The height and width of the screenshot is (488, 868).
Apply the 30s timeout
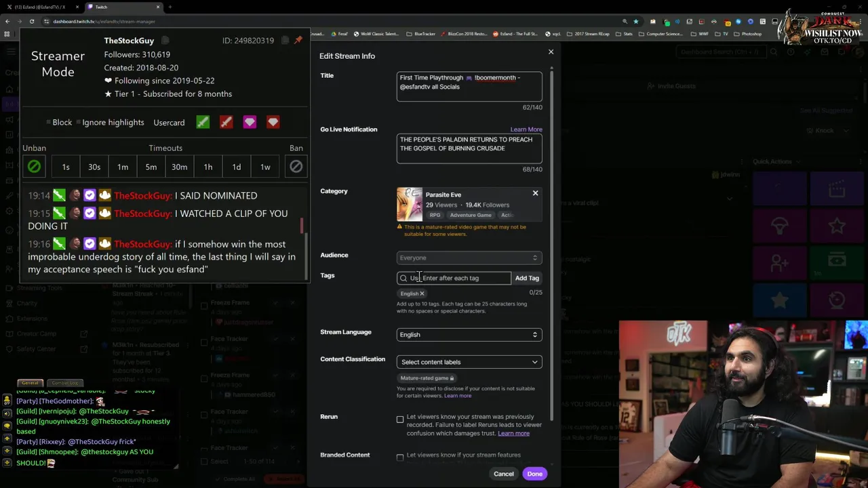click(x=94, y=167)
